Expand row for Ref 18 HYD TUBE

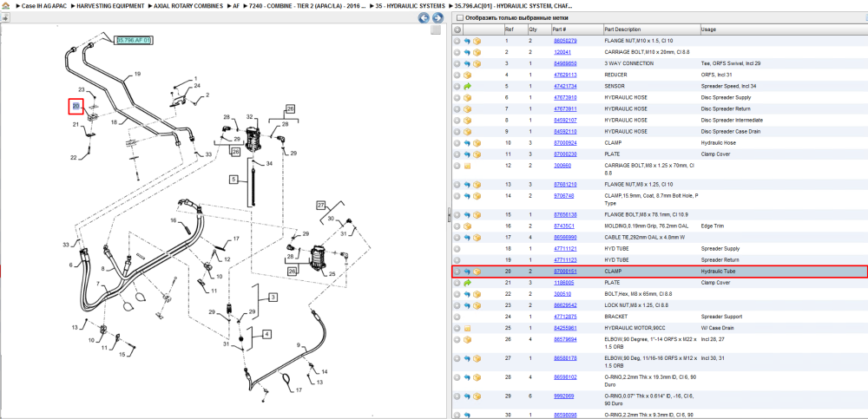tap(457, 249)
